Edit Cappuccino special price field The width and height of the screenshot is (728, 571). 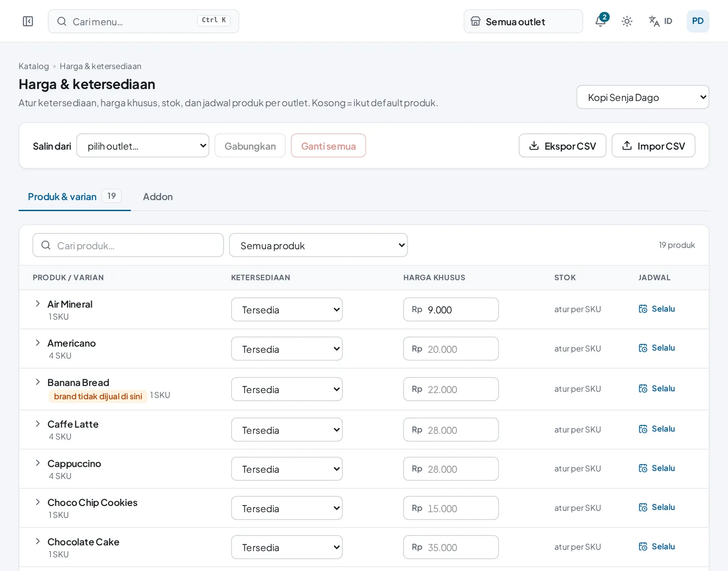click(451, 469)
